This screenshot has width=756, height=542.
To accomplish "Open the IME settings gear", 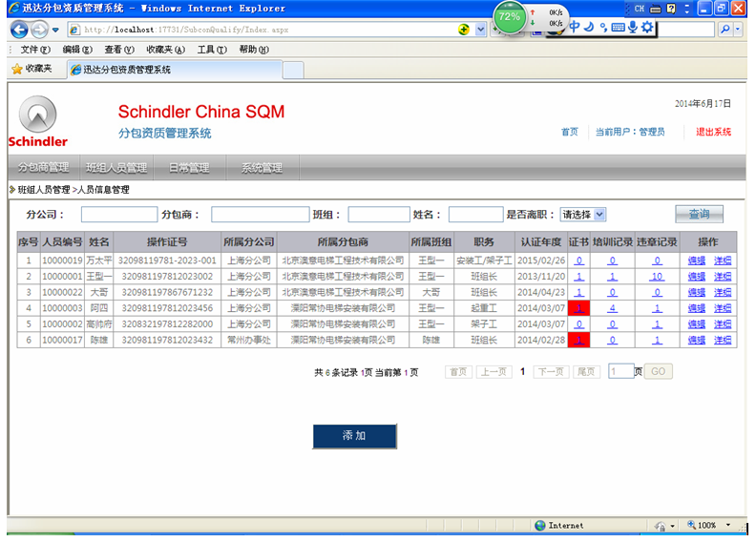I will pos(647,27).
